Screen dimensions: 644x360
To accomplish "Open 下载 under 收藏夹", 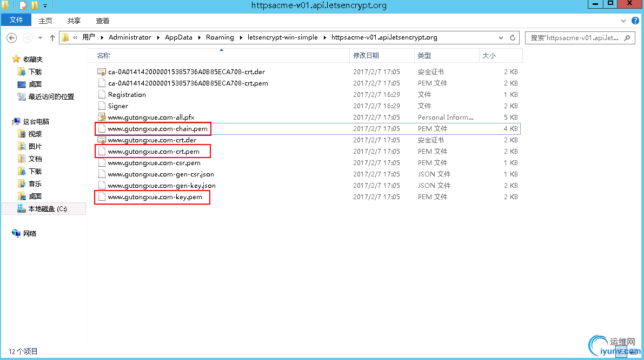I will (x=35, y=71).
